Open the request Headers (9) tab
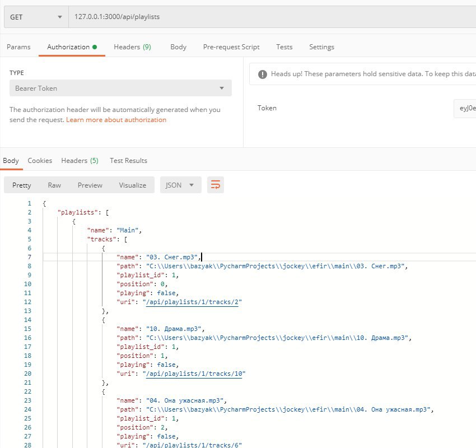The width and height of the screenshot is (476, 448). click(x=132, y=47)
